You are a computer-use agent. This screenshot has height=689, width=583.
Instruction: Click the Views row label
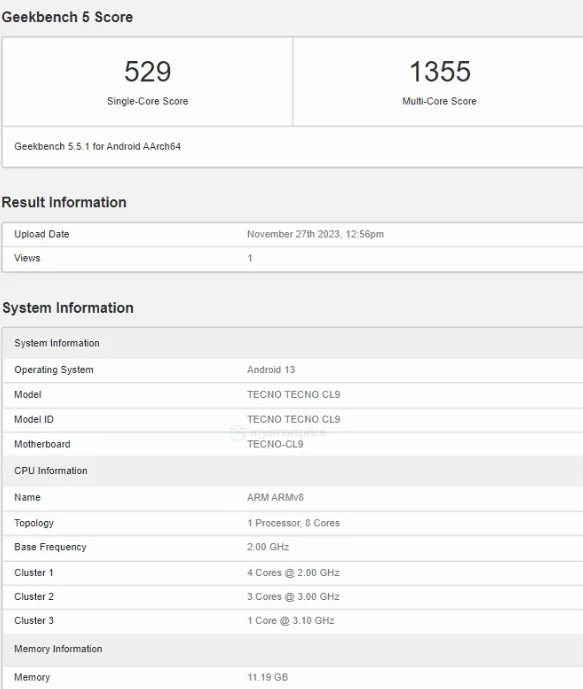click(27, 258)
